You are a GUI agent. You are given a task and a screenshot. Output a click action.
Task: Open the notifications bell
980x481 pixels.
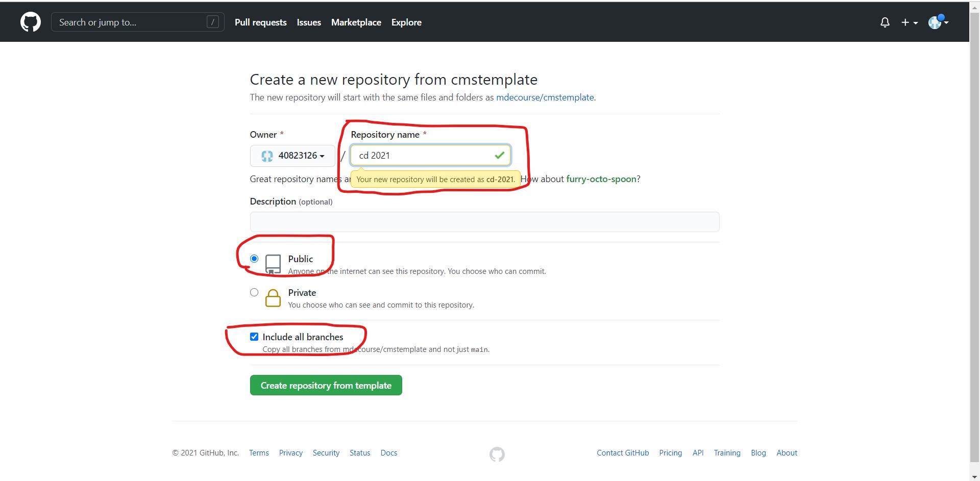tap(885, 22)
